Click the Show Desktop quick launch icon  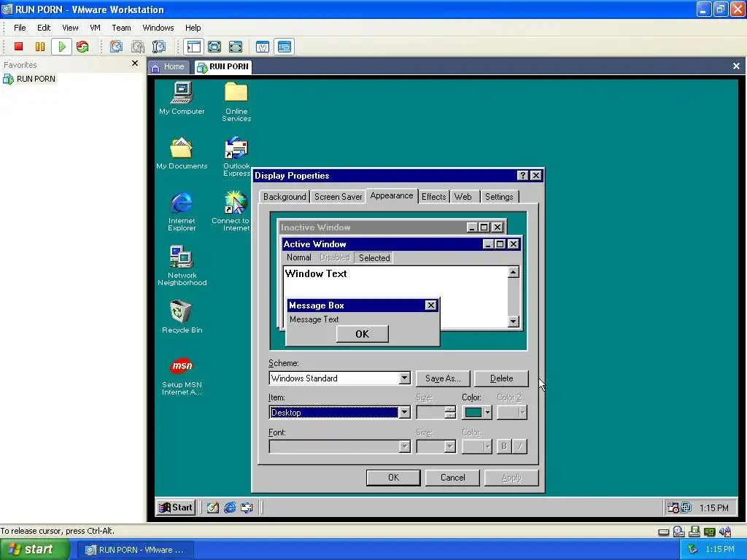213,507
